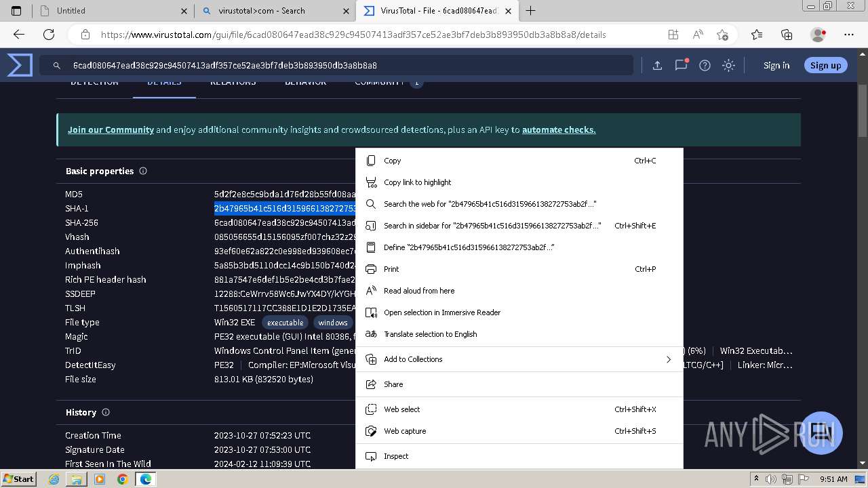Click the browser address bar URL
The width and height of the screenshot is (868, 488).
353,35
